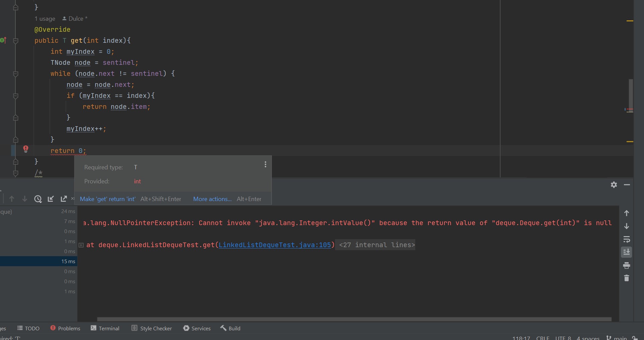Click the fold marker at the get method's closing brace
This screenshot has height=340, width=644.
pyautogui.click(x=15, y=162)
